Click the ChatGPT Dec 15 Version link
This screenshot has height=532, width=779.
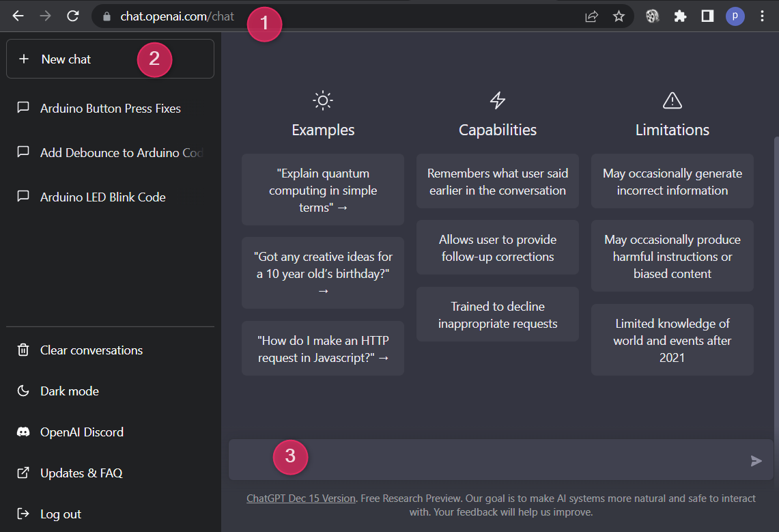(301, 499)
